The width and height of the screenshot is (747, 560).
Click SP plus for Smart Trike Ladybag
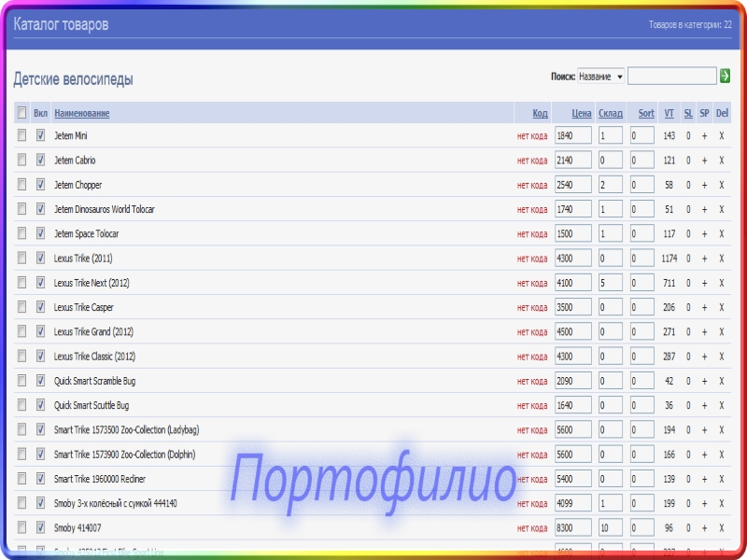pyautogui.click(x=704, y=430)
